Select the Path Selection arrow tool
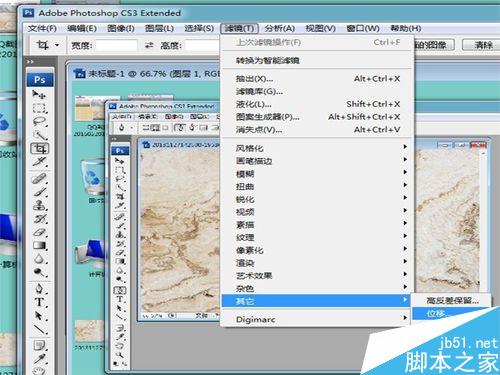The height and width of the screenshot is (375, 500). pyautogui.click(x=39, y=316)
